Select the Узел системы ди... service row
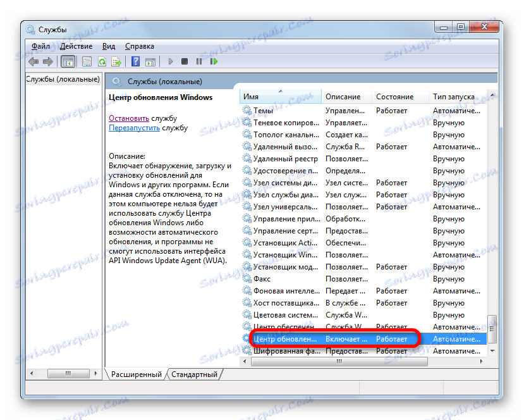524x420 pixels. click(363, 183)
